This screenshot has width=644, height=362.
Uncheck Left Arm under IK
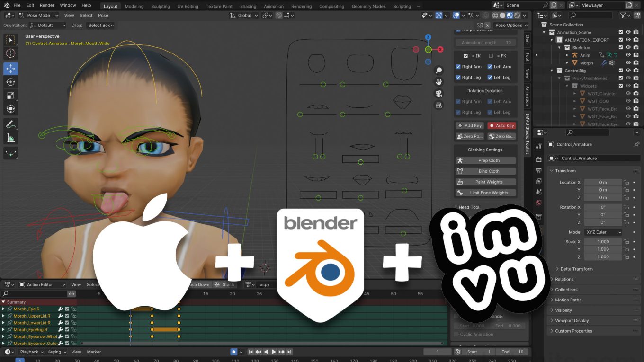click(490, 67)
